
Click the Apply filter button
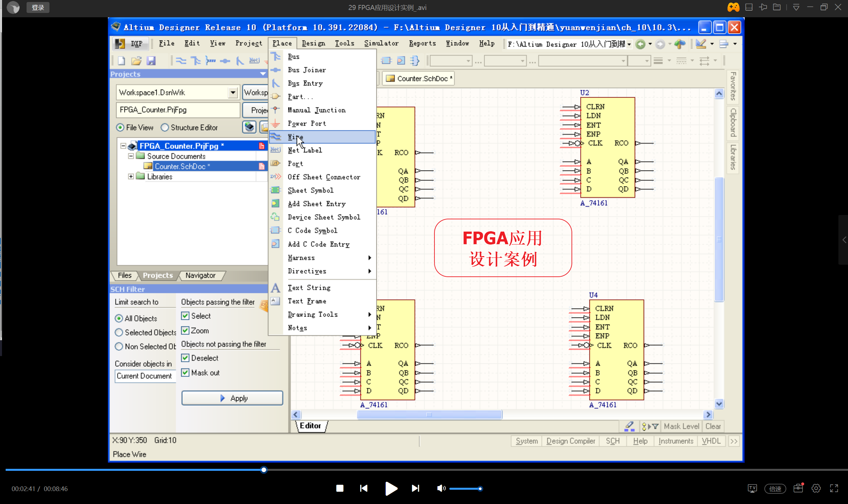click(232, 398)
